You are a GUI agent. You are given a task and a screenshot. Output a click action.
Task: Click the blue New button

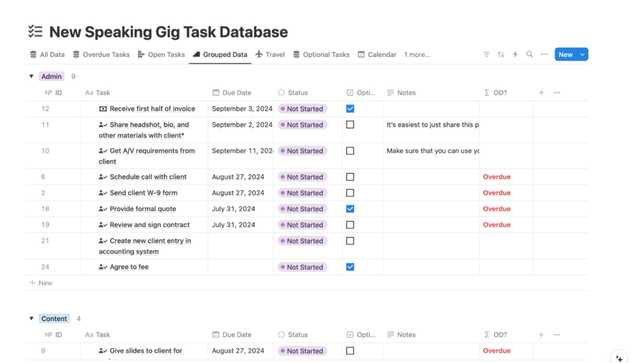(565, 55)
